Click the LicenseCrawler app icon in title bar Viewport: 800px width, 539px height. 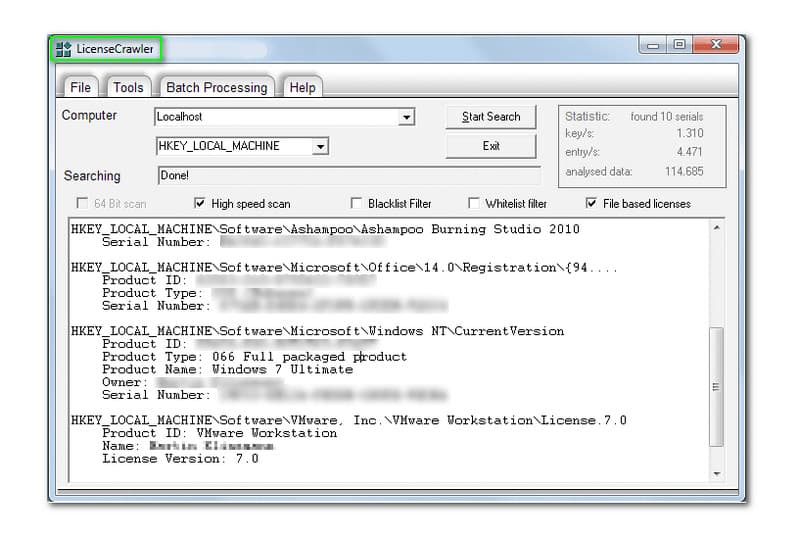[63, 49]
